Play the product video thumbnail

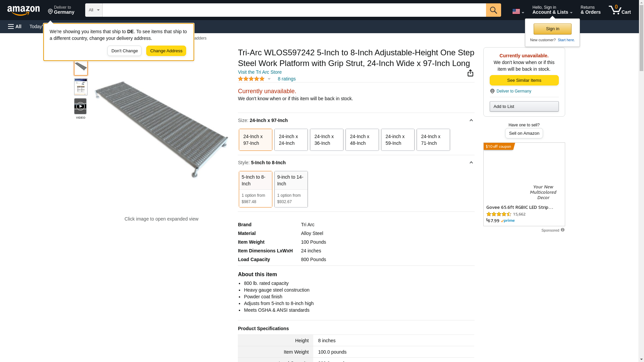tap(80, 106)
